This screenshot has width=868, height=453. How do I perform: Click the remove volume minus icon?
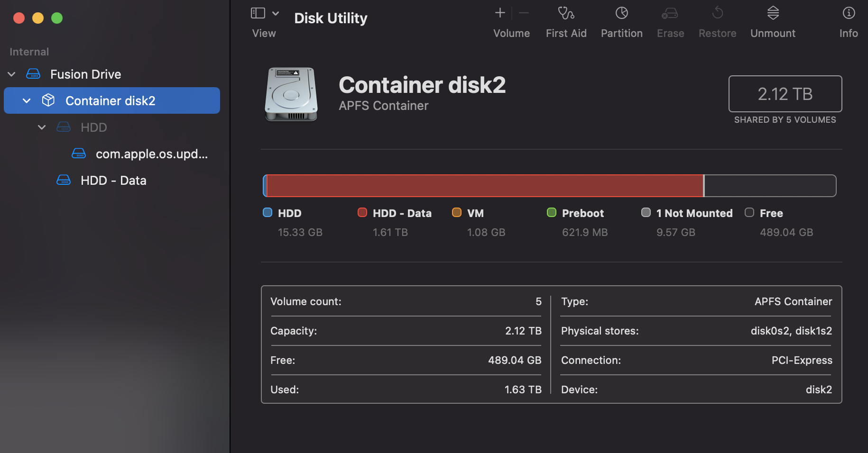point(524,13)
